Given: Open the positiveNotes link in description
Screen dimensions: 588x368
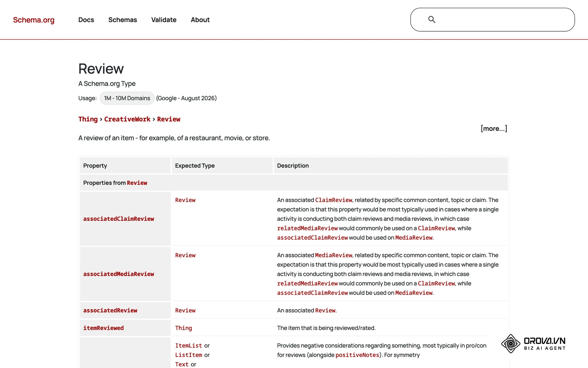Looking at the screenshot, I should point(357,355).
